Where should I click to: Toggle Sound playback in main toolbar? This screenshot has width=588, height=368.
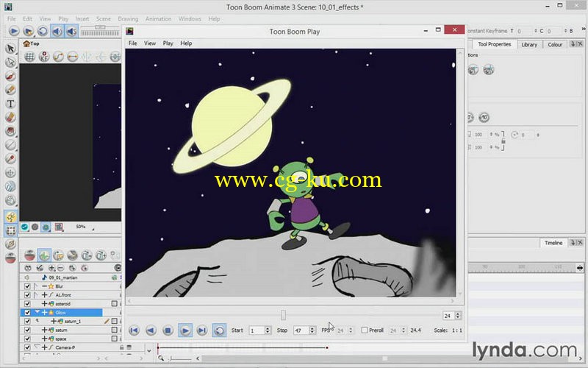pyautogui.click(x=57, y=31)
